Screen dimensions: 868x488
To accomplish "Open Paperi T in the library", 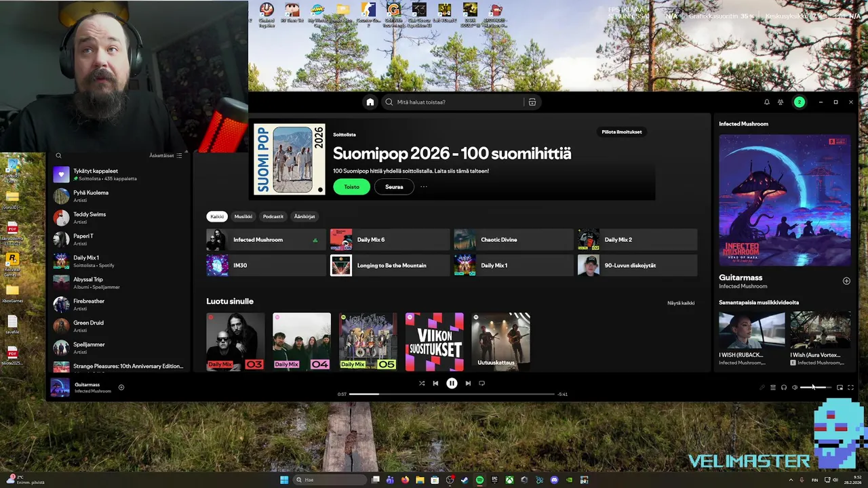I will (119, 240).
